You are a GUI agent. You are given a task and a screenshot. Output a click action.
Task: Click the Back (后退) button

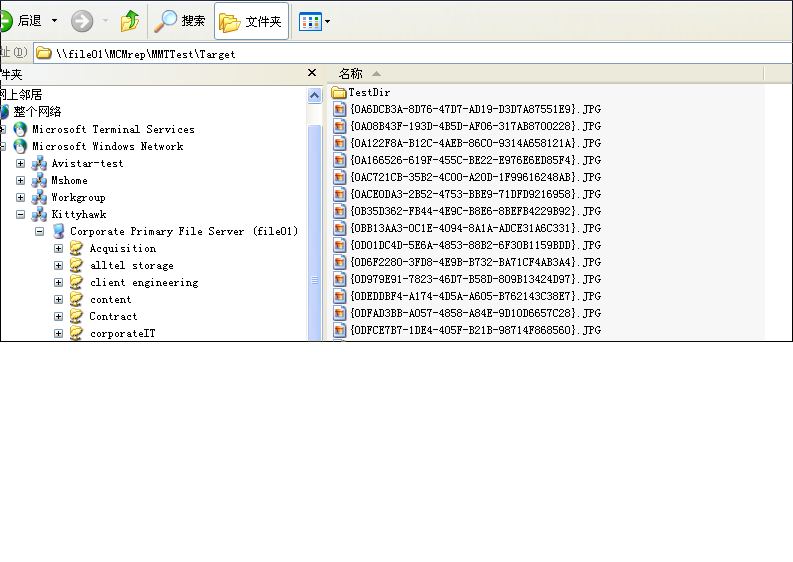click(21, 21)
